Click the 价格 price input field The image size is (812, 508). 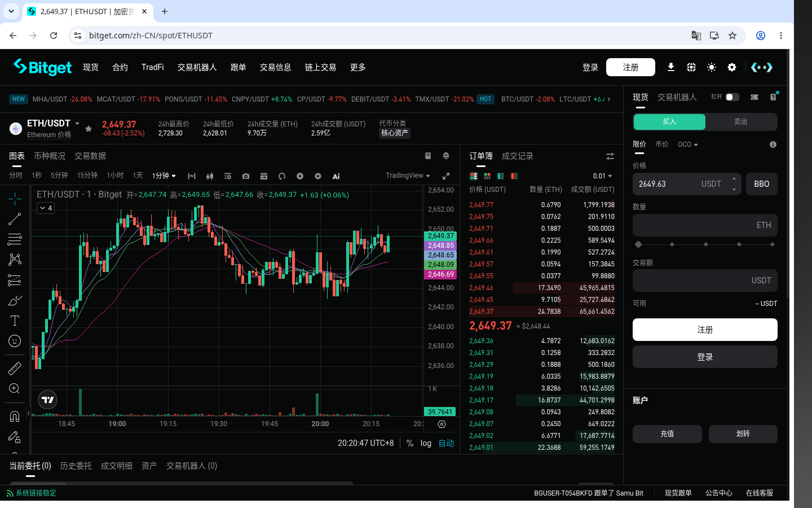tap(687, 184)
